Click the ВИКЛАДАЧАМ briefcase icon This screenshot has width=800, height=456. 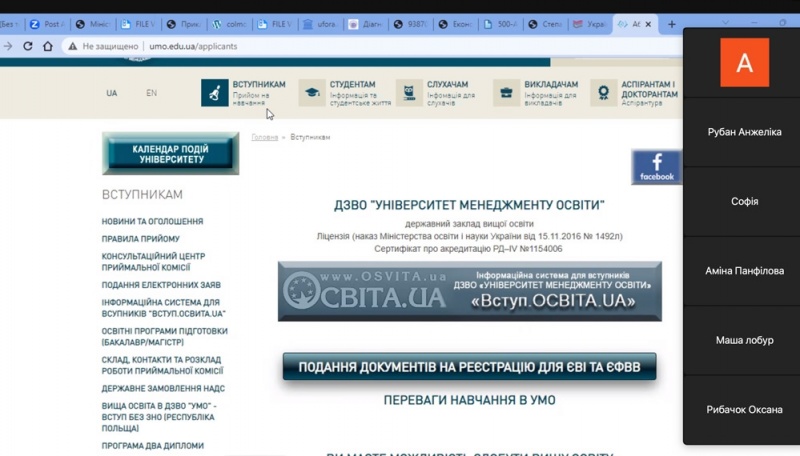click(506, 93)
